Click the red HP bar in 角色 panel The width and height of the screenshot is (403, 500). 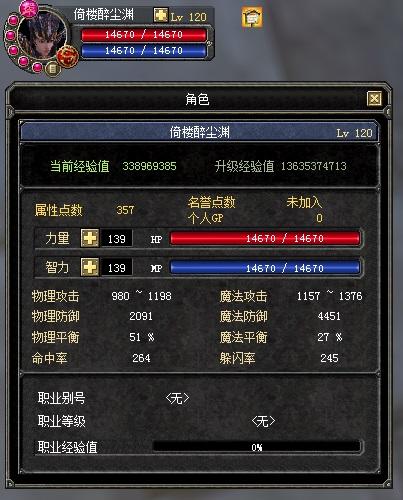(x=265, y=238)
